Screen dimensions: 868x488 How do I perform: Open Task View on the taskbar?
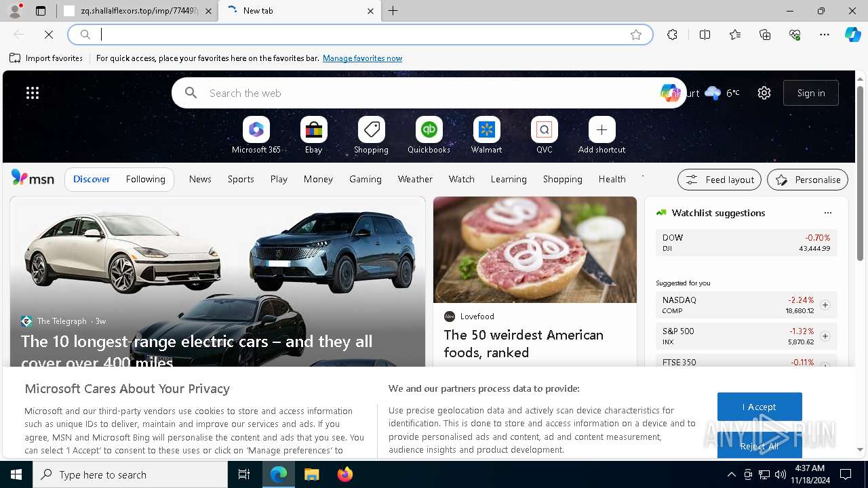244,474
